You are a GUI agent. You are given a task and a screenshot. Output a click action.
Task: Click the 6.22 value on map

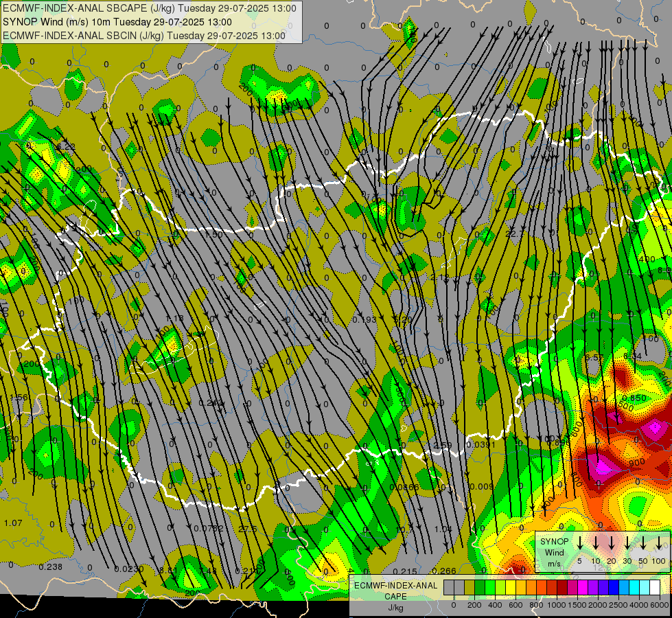(x=66, y=146)
